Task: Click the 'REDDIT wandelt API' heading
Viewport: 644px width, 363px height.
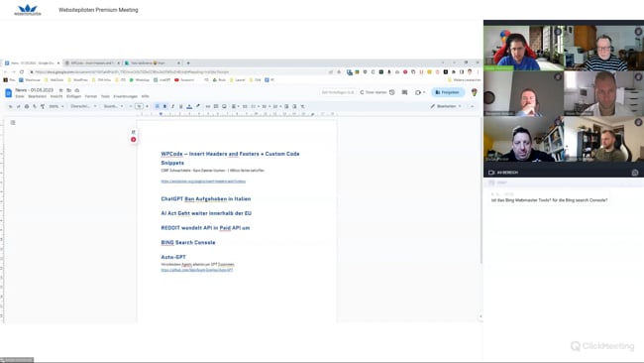Action: (205, 228)
